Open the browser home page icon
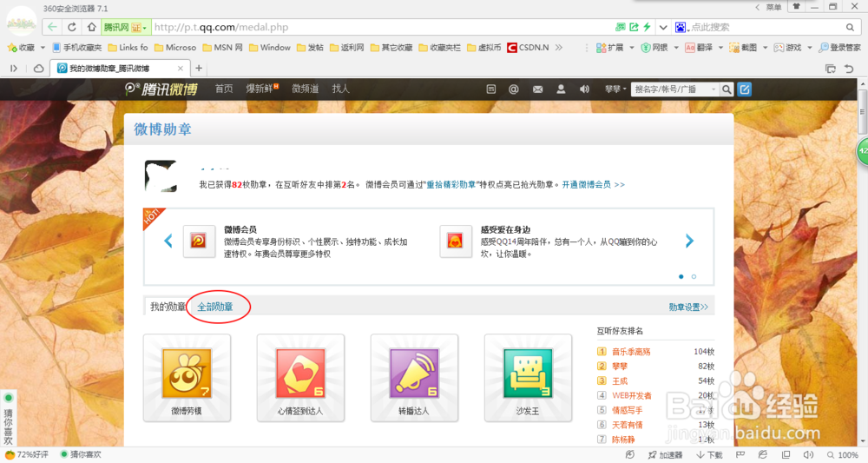This screenshot has width=868, height=463. pyautogui.click(x=91, y=27)
